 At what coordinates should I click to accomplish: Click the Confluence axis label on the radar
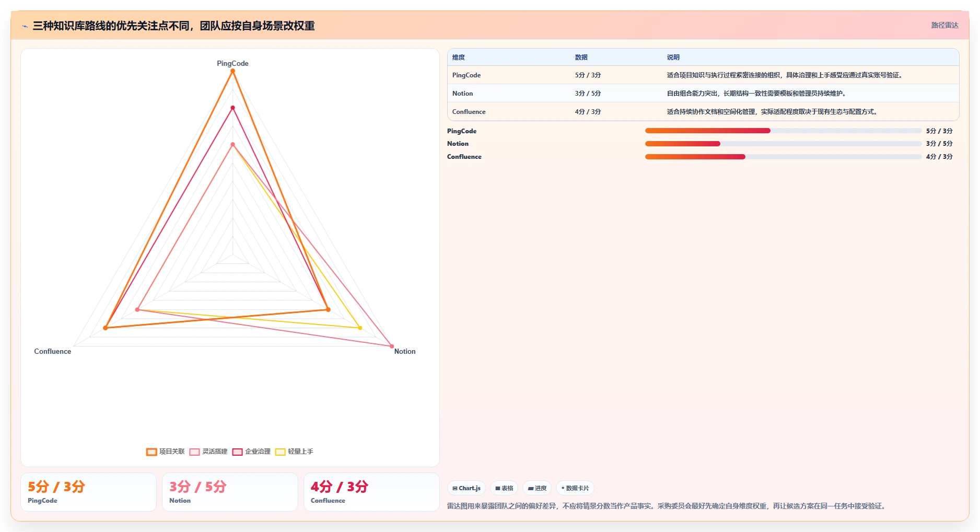pos(52,351)
